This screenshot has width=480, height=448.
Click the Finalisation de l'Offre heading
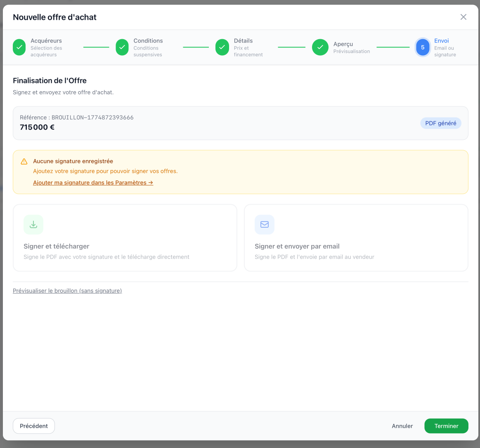[50, 80]
